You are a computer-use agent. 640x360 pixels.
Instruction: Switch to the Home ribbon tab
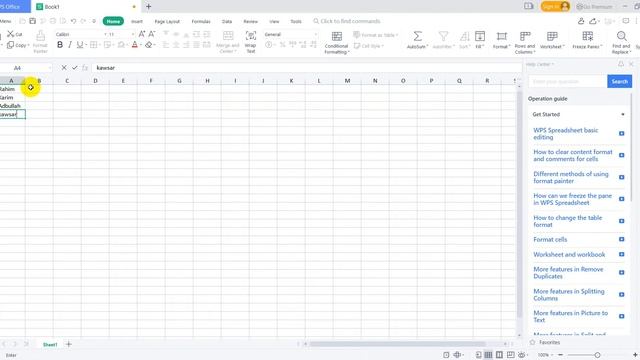[x=113, y=21]
